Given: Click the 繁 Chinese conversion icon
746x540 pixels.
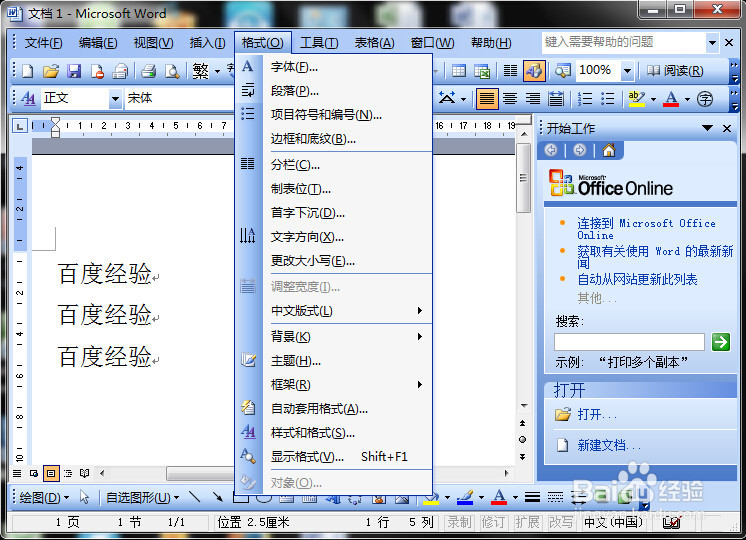Looking at the screenshot, I should tap(200, 71).
